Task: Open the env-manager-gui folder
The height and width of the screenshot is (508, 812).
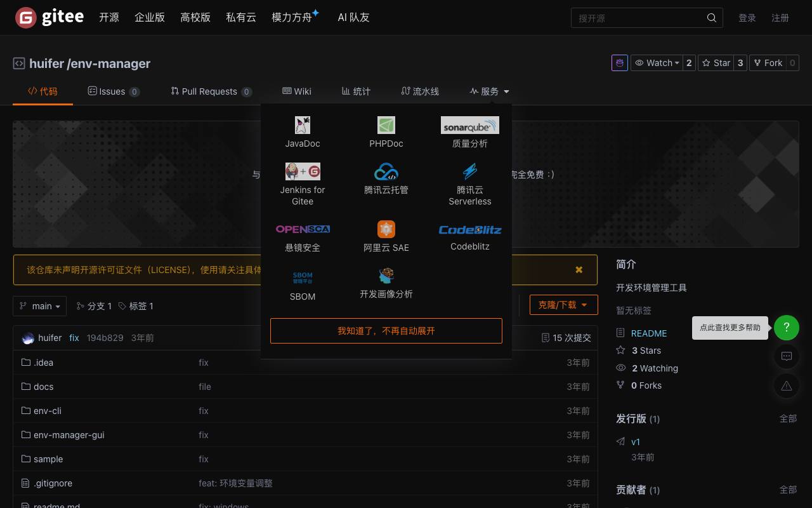Action: pyautogui.click(x=69, y=435)
